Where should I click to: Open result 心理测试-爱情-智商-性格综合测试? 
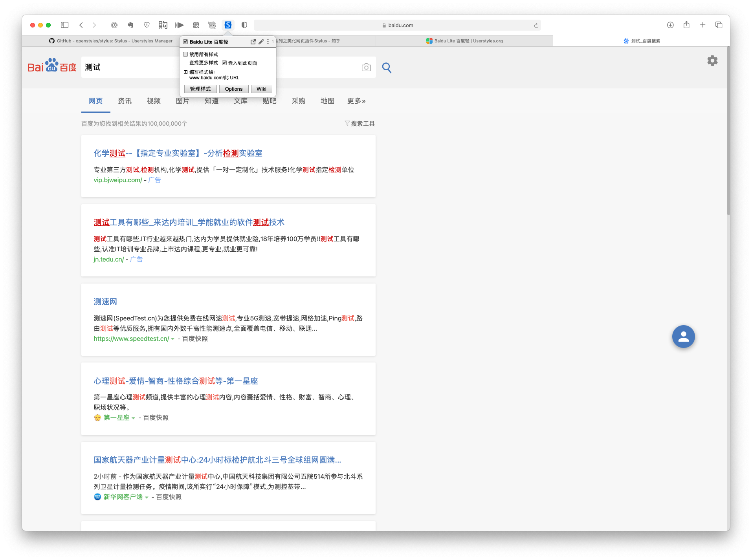coord(176,381)
